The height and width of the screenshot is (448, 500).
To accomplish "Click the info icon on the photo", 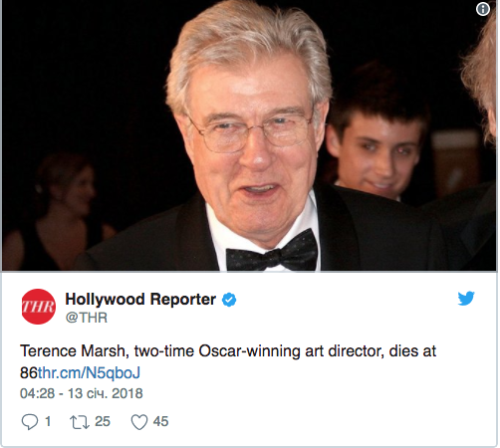I will (483, 9).
